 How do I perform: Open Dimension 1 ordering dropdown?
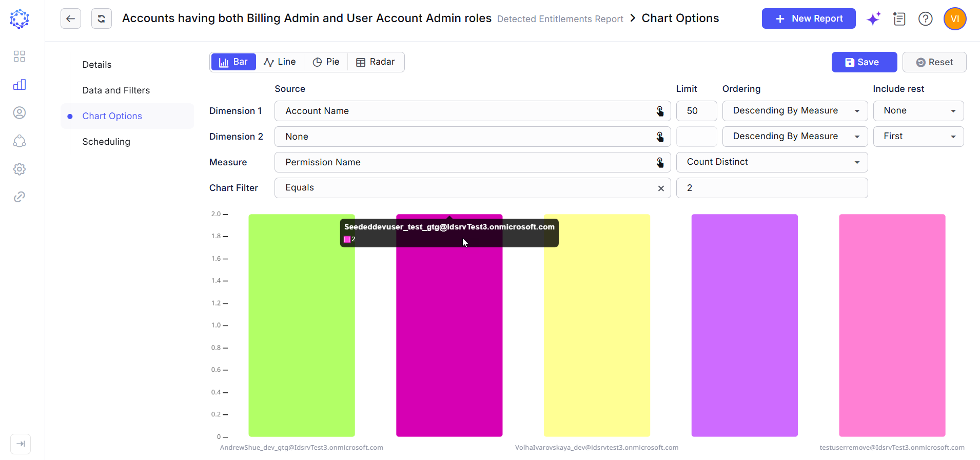(x=795, y=111)
